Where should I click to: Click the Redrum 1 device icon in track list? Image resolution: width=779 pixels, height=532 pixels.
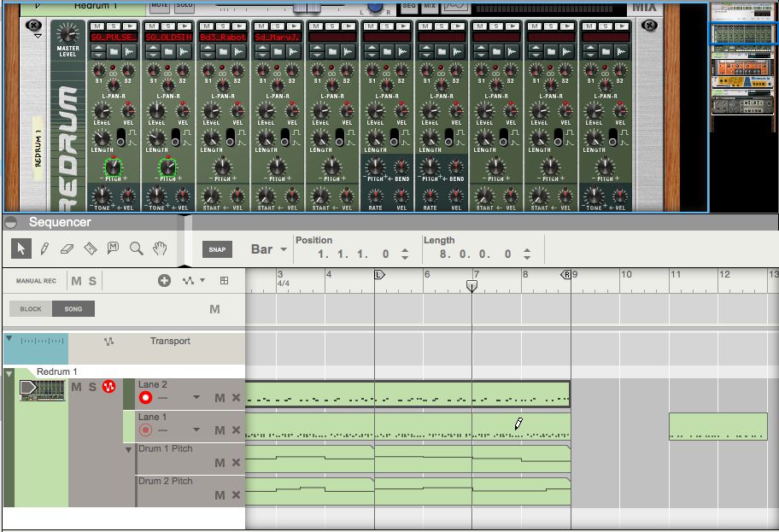(x=43, y=390)
